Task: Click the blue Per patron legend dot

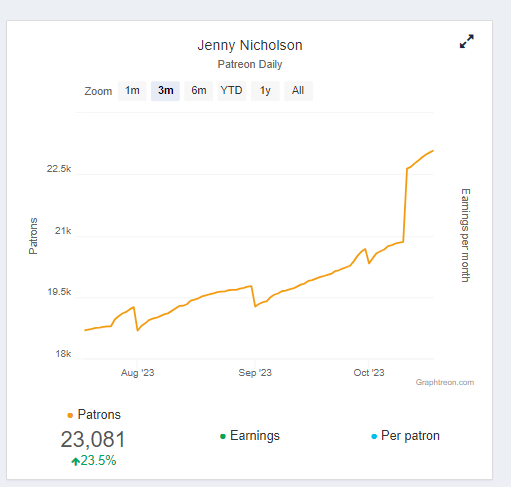Action: pyautogui.click(x=374, y=436)
